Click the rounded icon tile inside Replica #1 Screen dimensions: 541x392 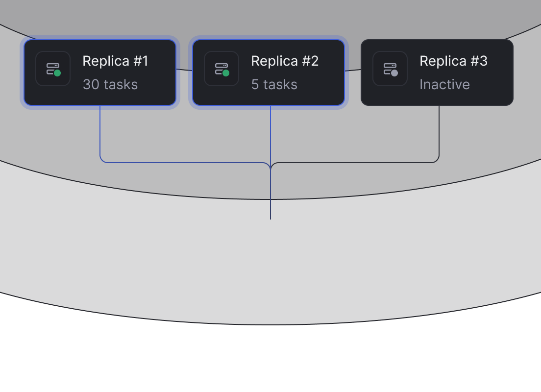52,69
